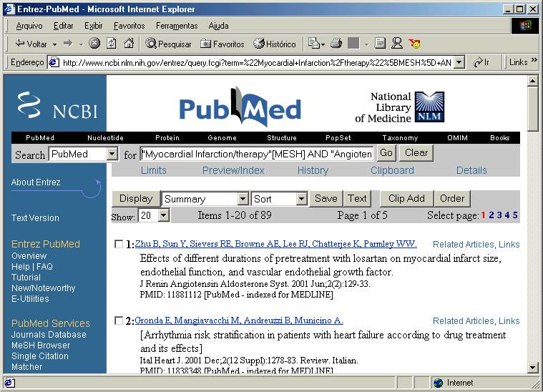Image resolution: width=543 pixels, height=392 pixels.
Task: Open the mail icon dropdown arrow
Action: [x=323, y=44]
